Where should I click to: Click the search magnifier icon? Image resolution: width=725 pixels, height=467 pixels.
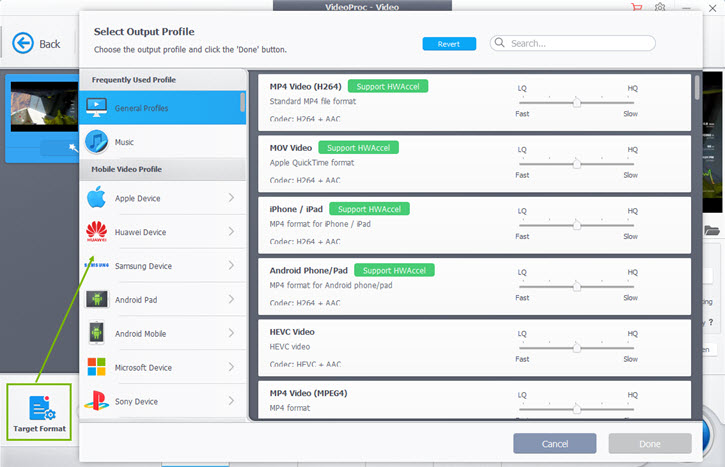tap(499, 43)
